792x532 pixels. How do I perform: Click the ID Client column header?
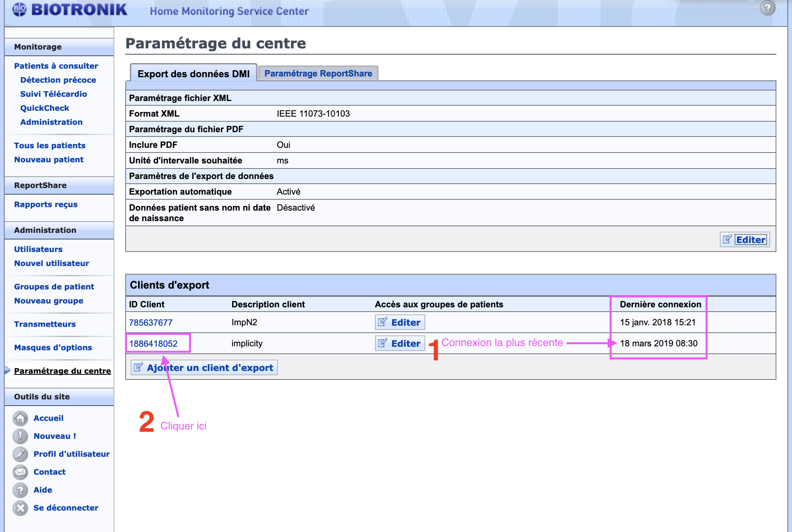tap(147, 304)
